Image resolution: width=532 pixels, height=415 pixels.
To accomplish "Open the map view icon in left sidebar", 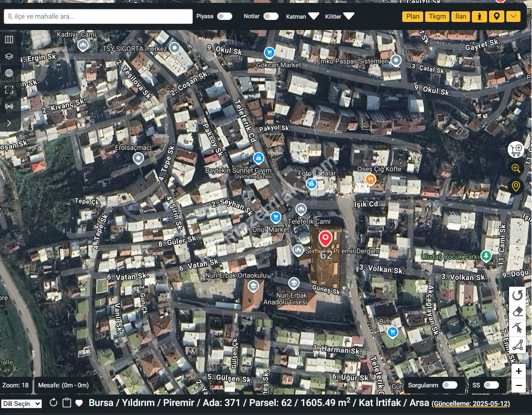I will tap(9, 40).
